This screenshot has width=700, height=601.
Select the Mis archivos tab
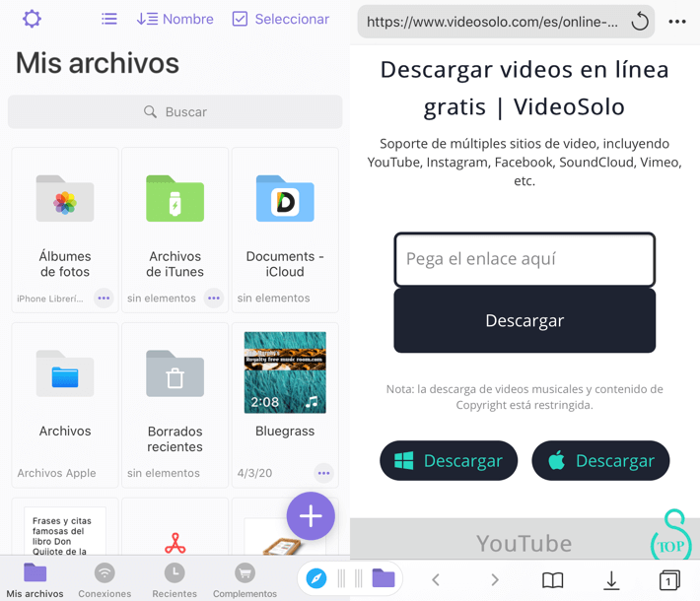tap(35, 579)
